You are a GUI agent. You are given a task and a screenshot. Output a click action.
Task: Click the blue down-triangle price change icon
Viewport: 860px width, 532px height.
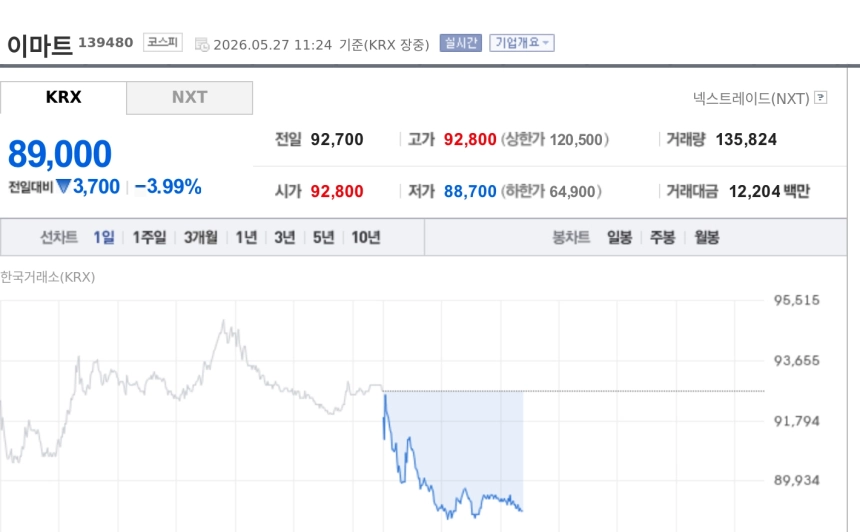(x=64, y=186)
